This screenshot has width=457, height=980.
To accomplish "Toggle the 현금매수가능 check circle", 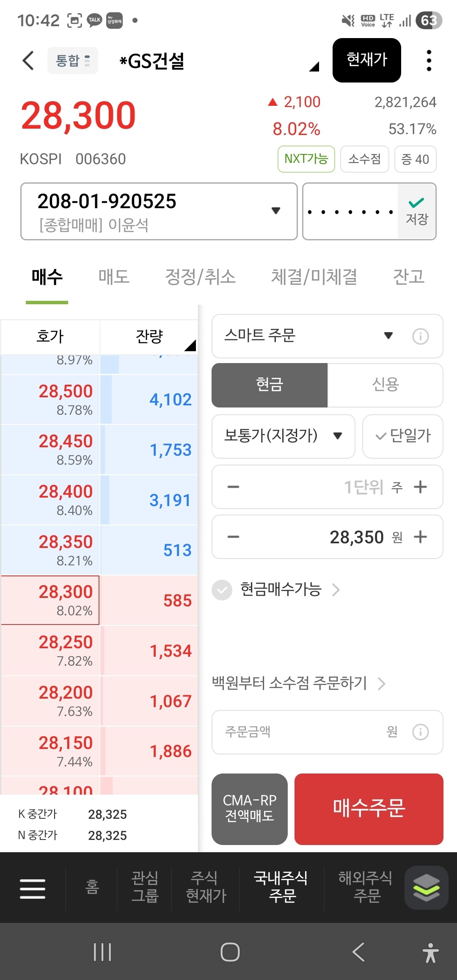I will (222, 590).
